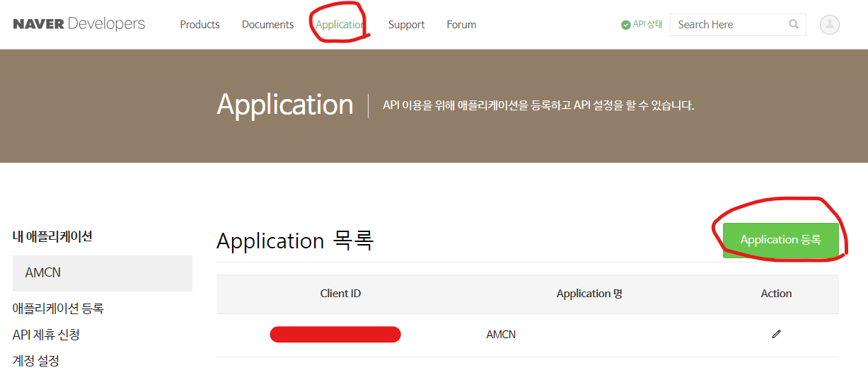Screen dimensions: 868x375
Task: Click the green API status check icon
Action: [625, 25]
